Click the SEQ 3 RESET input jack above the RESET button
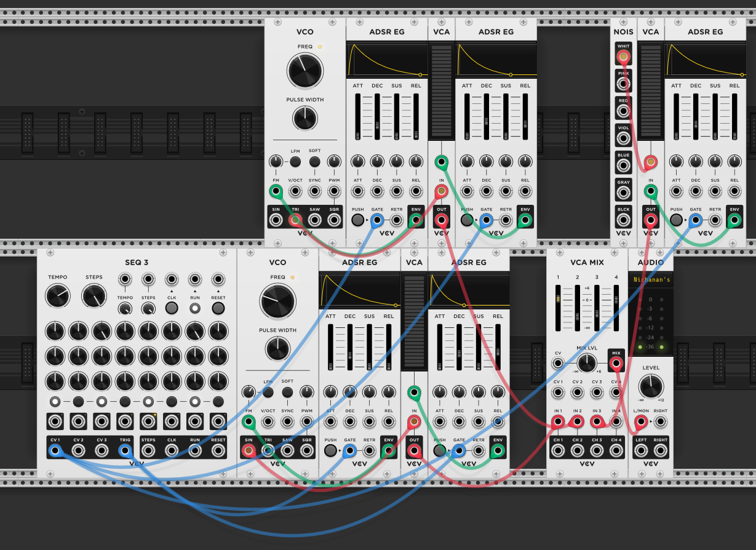Image resolution: width=756 pixels, height=550 pixels. (x=218, y=279)
